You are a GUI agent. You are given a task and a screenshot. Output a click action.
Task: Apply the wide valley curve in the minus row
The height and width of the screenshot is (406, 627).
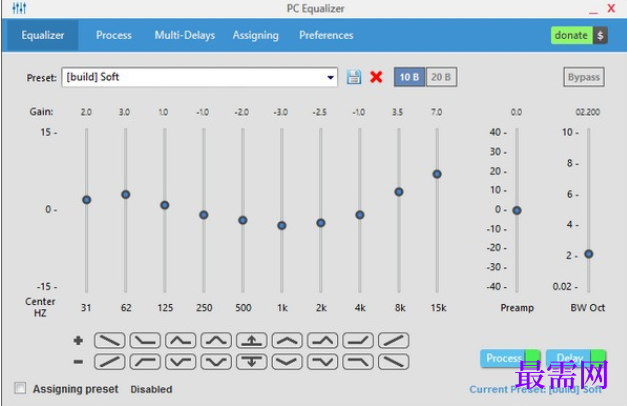coord(287,362)
